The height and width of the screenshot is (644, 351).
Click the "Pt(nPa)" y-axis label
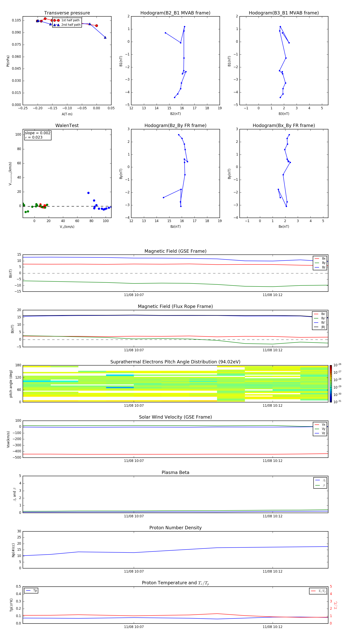point(8,61)
